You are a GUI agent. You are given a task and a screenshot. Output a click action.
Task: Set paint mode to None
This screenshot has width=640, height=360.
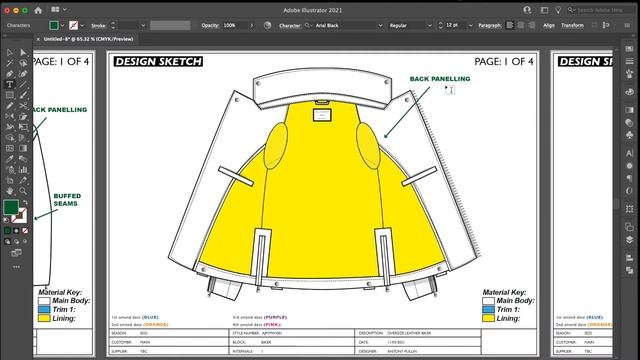tap(25, 231)
